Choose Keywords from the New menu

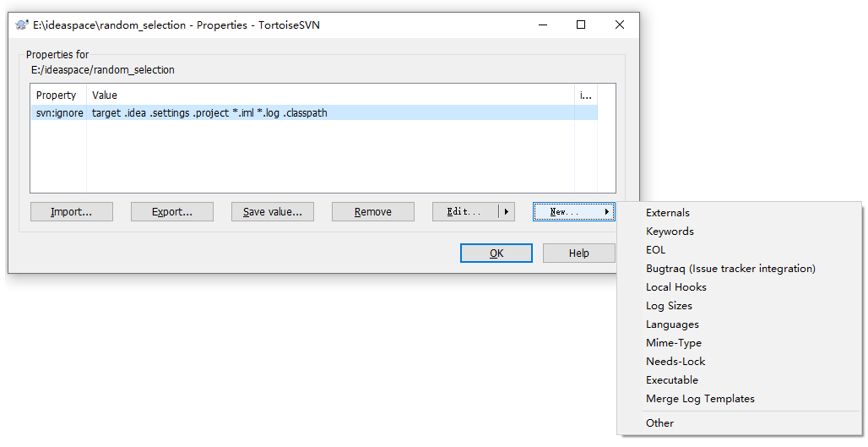point(740,232)
